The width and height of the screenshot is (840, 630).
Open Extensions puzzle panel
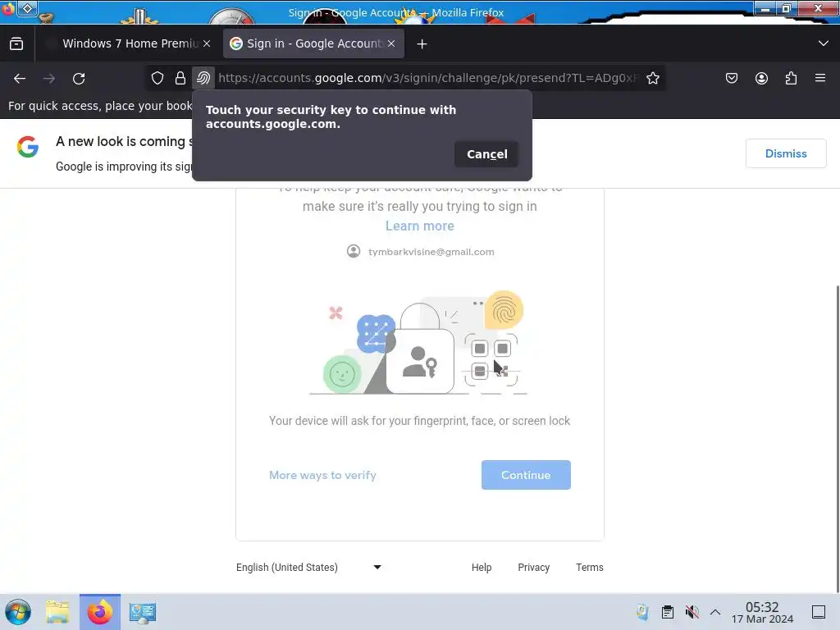pyautogui.click(x=791, y=78)
